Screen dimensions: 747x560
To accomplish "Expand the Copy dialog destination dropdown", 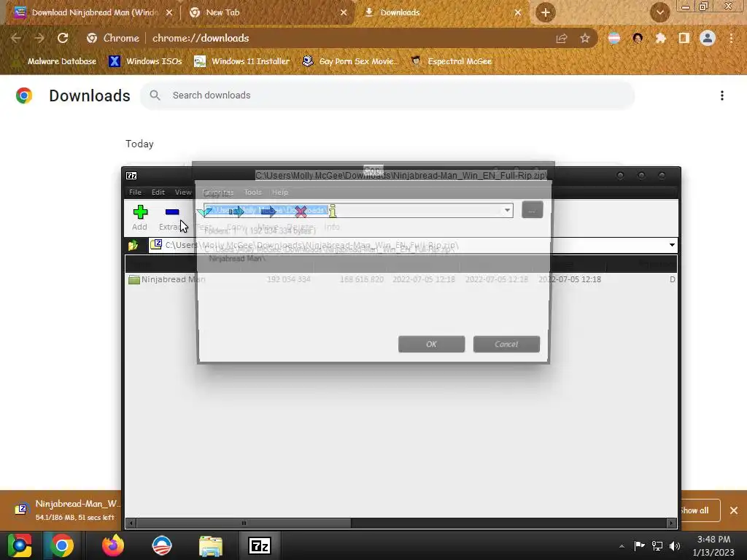I will (508, 210).
